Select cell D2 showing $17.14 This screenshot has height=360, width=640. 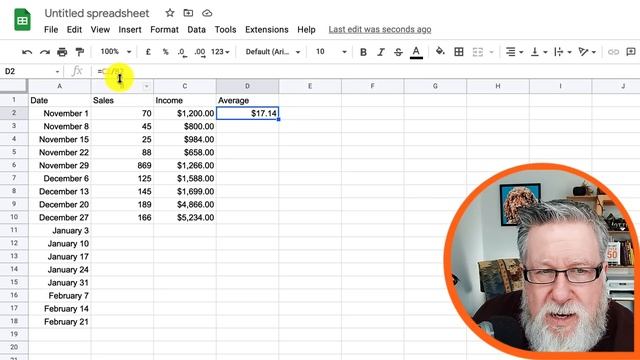pyautogui.click(x=247, y=113)
